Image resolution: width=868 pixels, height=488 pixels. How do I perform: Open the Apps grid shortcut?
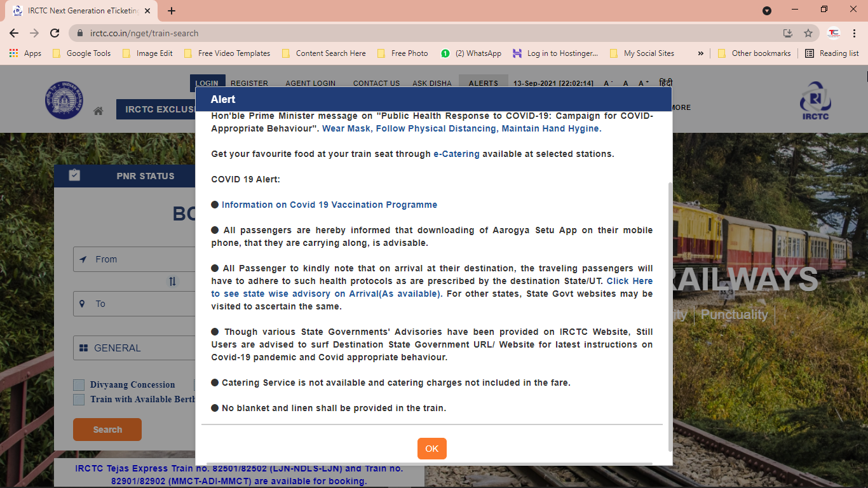click(x=25, y=53)
